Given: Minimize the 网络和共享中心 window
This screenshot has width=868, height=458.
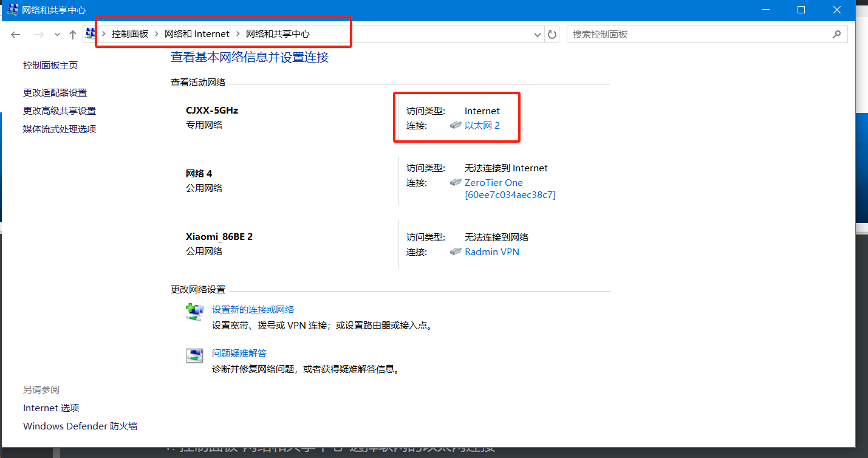Looking at the screenshot, I should [766, 10].
